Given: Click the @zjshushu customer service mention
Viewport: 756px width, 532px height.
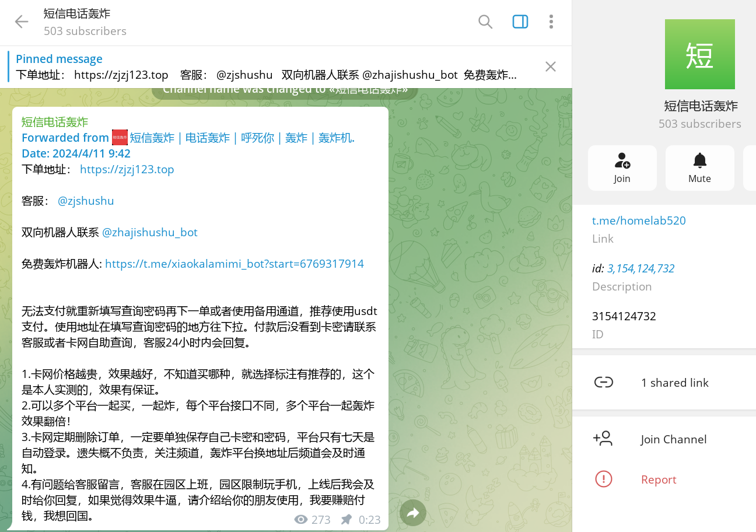Looking at the screenshot, I should 85,201.
